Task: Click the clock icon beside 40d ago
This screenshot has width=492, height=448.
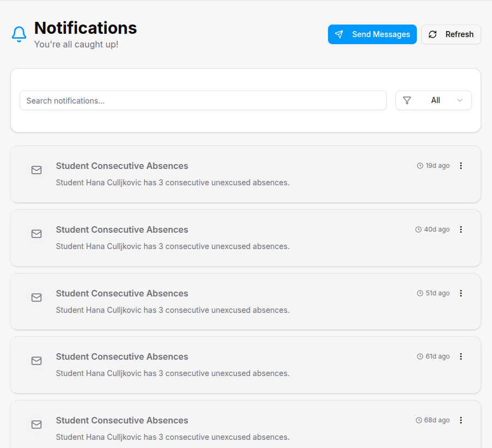Action: coord(419,229)
